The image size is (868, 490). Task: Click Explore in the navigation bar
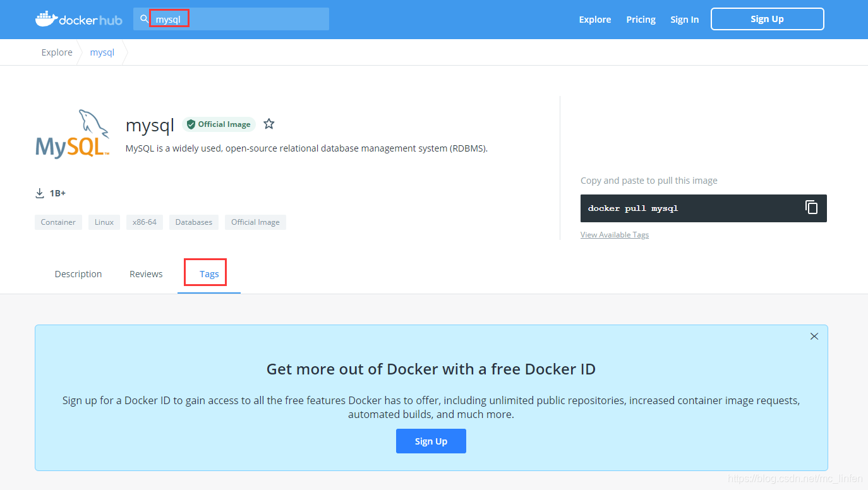(594, 19)
